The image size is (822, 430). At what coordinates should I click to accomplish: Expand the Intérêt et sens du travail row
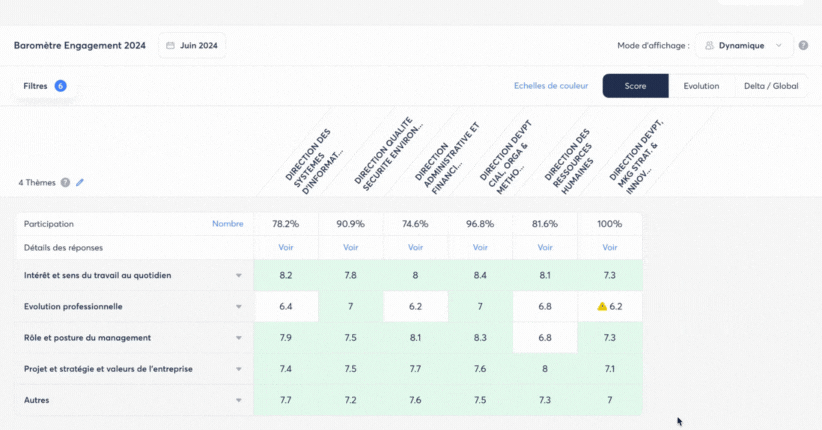tap(238, 275)
